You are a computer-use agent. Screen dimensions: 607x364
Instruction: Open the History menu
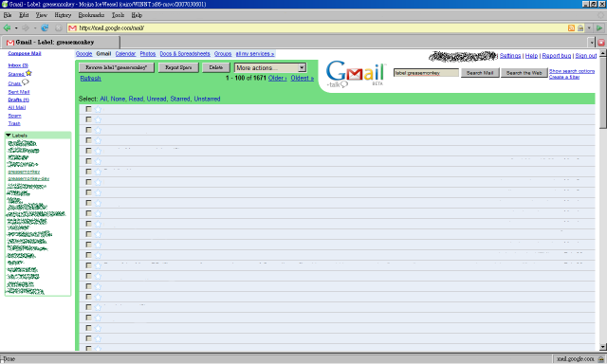63,15
